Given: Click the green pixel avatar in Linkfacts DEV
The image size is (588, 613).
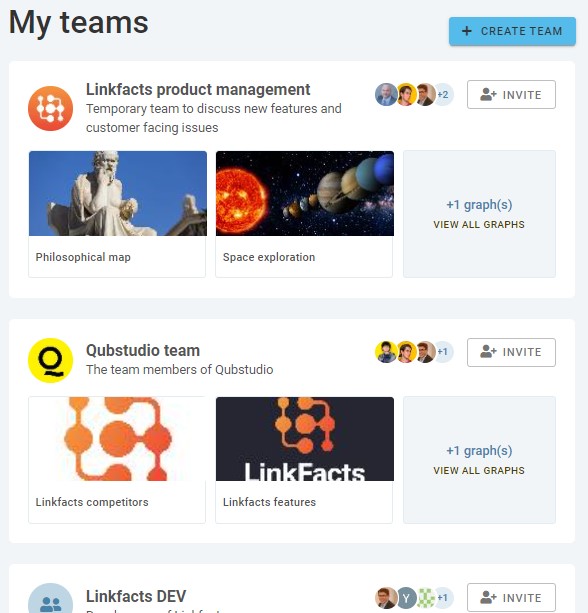Looking at the screenshot, I should 426,598.
